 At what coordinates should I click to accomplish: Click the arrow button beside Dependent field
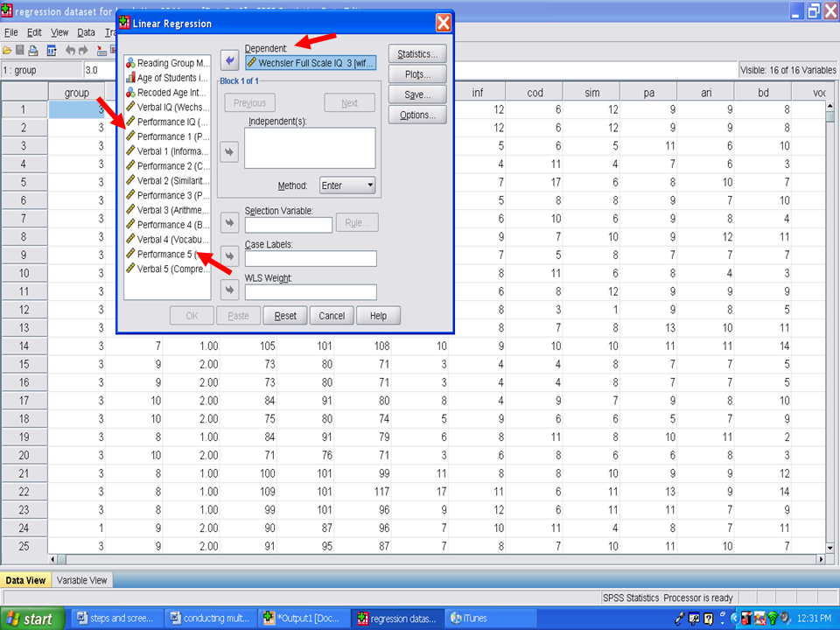[229, 60]
